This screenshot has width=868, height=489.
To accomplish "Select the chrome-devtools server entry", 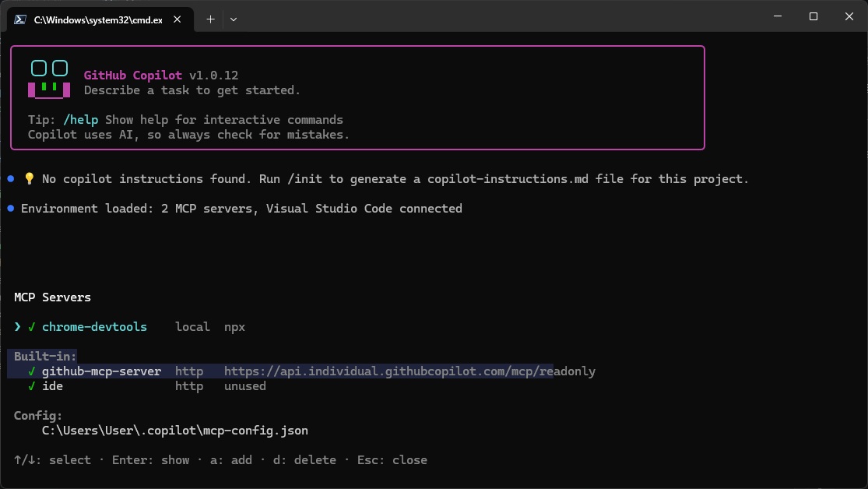I will [94, 327].
